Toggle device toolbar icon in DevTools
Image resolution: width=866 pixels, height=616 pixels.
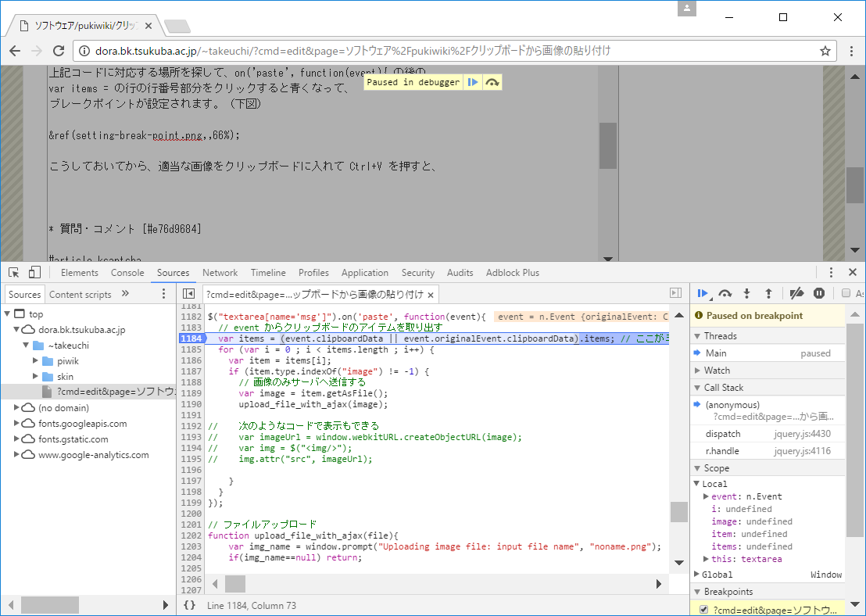point(34,273)
